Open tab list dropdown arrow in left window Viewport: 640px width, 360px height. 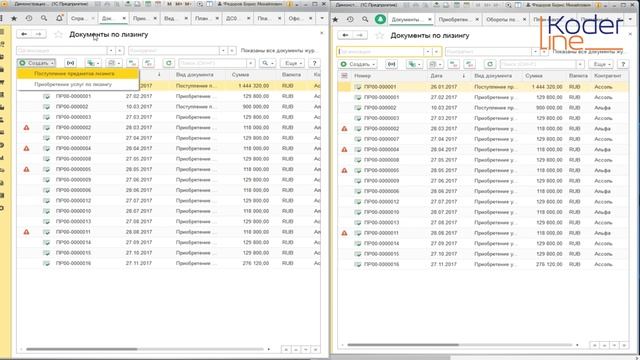click(x=322, y=18)
